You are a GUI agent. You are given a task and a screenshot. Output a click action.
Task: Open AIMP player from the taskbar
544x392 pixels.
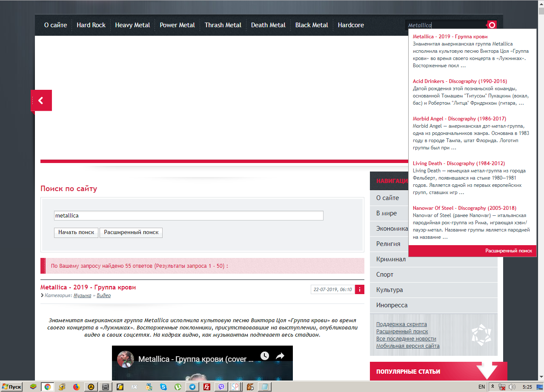tap(91, 387)
